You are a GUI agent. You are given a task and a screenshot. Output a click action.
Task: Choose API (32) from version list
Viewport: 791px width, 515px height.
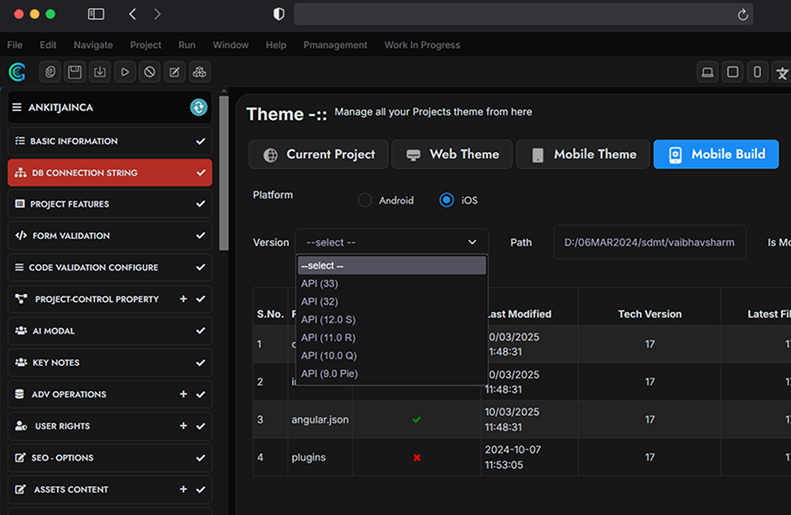click(391, 302)
